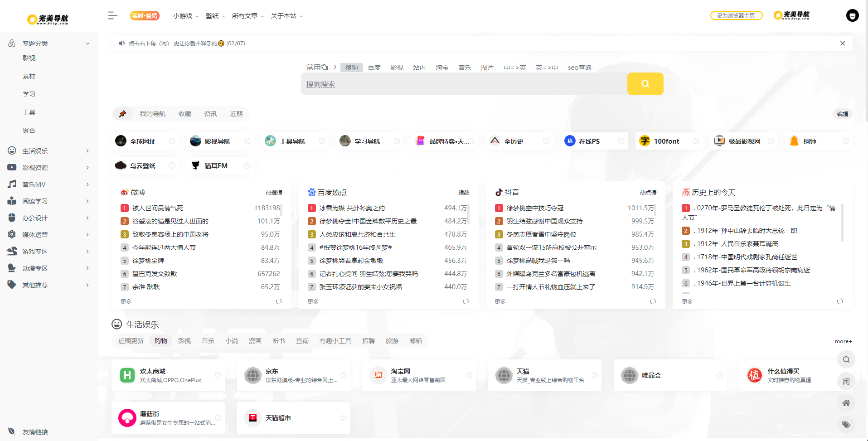Viewport: 868px width, 441px height.
Task: Open the 小游戏 dropdown menu
Action: point(186,16)
